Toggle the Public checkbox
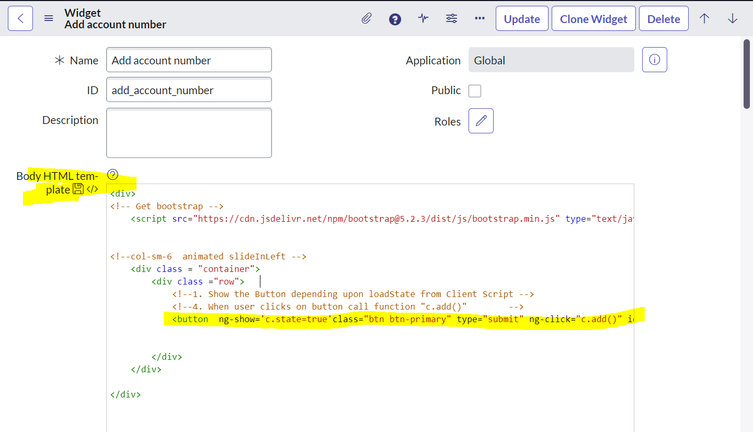This screenshot has height=432, width=753. [x=474, y=91]
